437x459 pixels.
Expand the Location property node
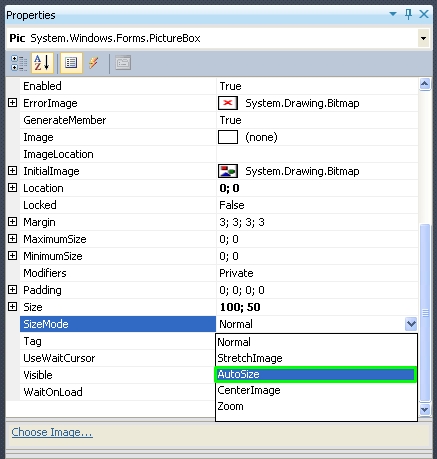coord(12,188)
